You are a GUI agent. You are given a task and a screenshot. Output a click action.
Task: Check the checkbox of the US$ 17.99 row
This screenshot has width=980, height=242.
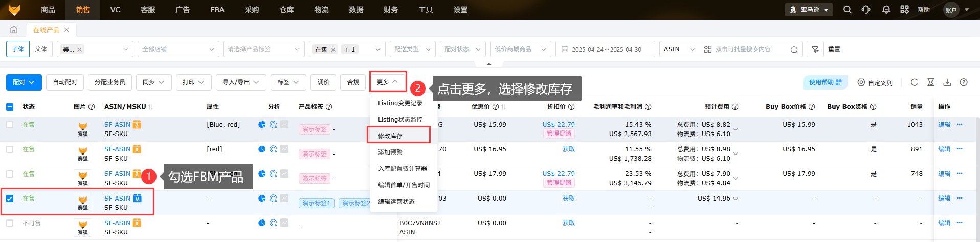[x=10, y=173]
